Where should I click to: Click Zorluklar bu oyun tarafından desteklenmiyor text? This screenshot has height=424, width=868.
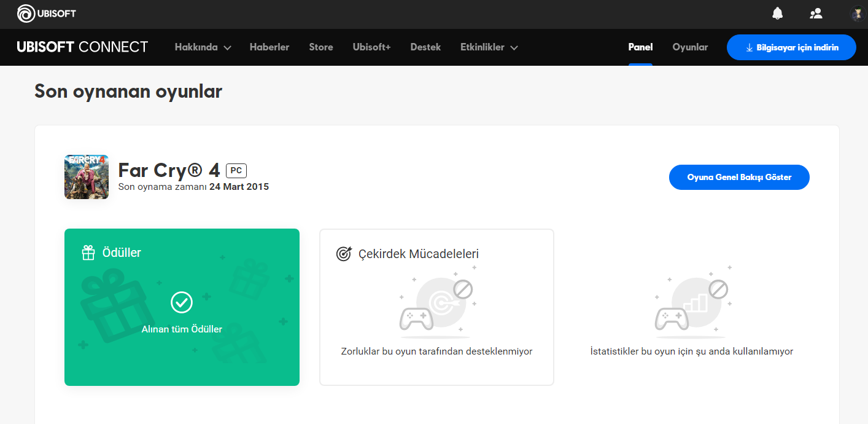click(436, 351)
